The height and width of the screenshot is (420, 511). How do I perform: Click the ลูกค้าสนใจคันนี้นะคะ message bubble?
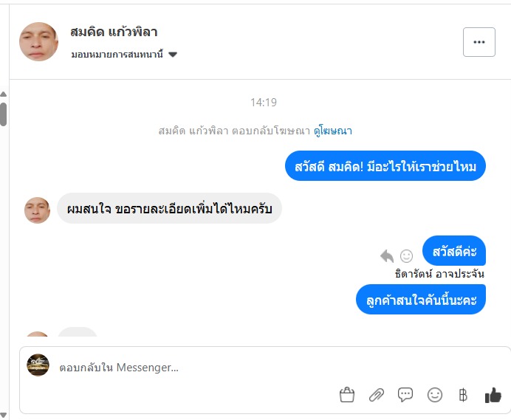tap(421, 300)
